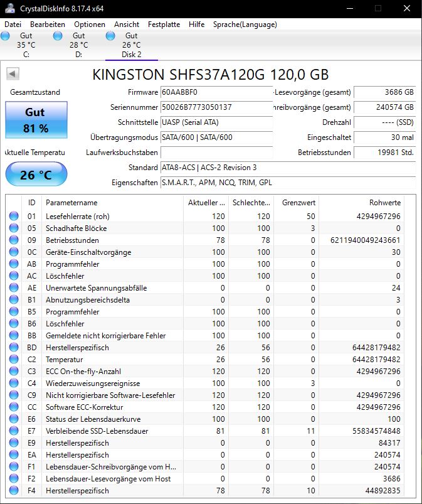Screen dimensions: 422x504
Task: Open the Optionen menu
Action: [90, 24]
